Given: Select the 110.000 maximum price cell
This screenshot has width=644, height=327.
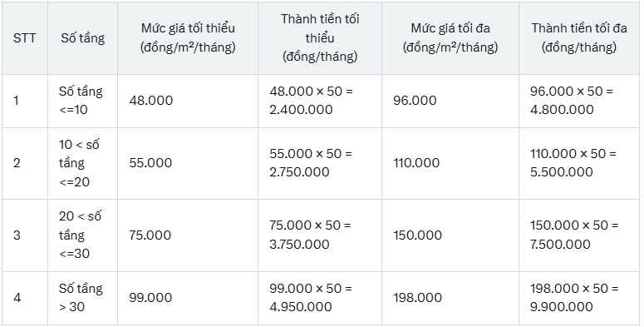Looking at the screenshot, I should pyautogui.click(x=450, y=163).
